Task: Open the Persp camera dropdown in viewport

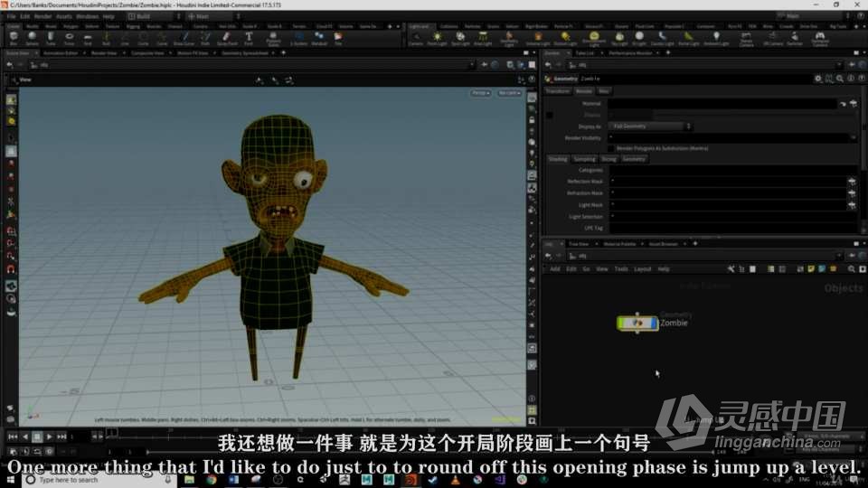Action: click(480, 93)
